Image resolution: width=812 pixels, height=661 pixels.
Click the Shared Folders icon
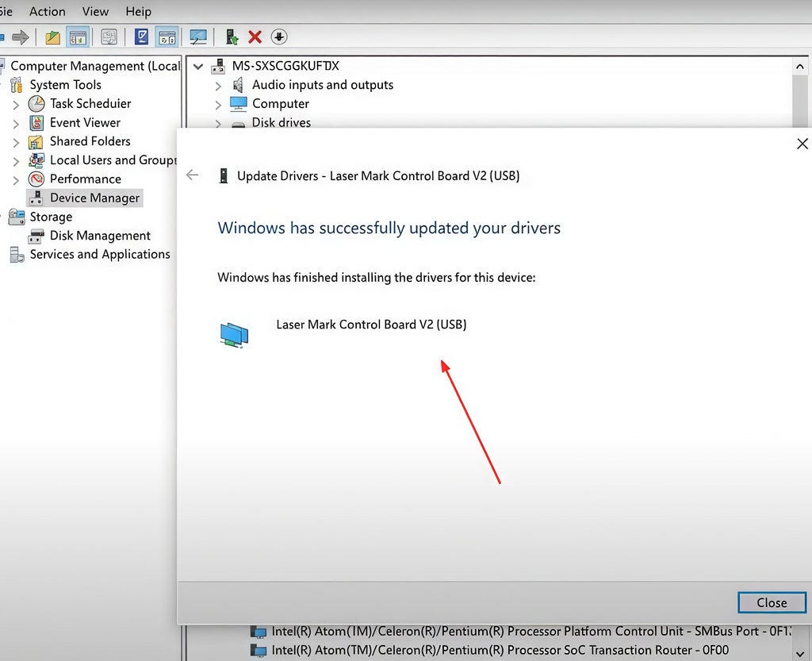[x=36, y=141]
